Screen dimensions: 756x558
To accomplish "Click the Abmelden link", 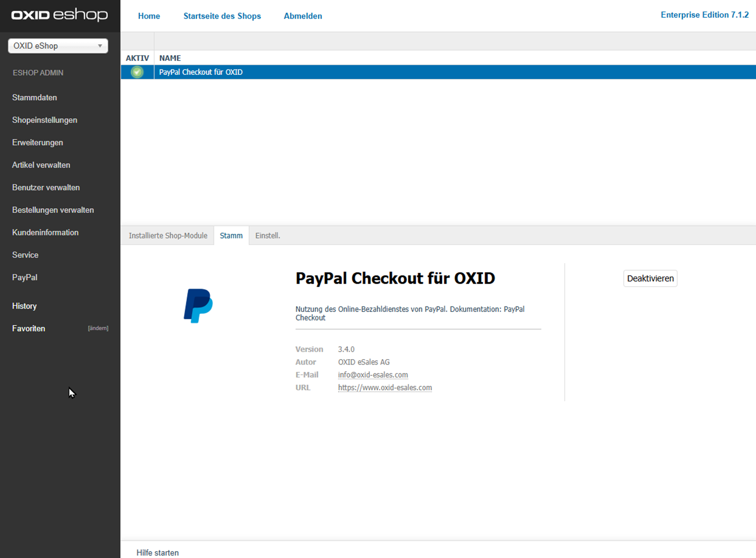I will pos(303,16).
